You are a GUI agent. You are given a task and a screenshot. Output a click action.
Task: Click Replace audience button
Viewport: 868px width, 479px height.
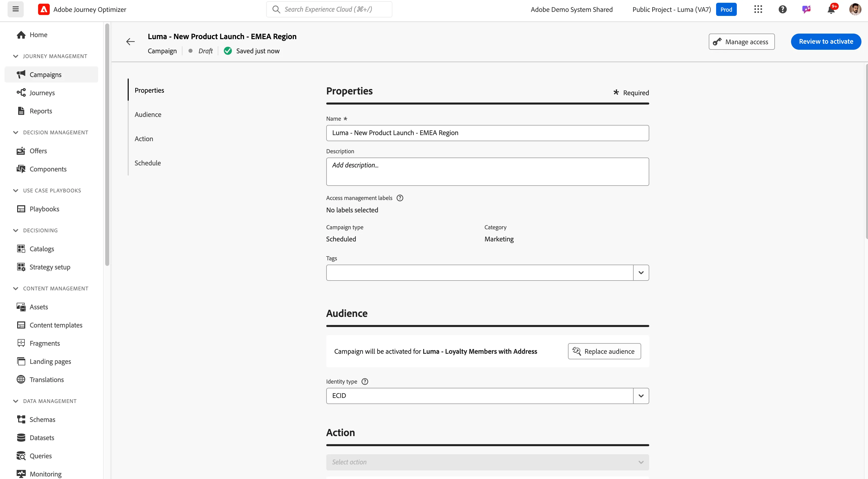pos(604,351)
